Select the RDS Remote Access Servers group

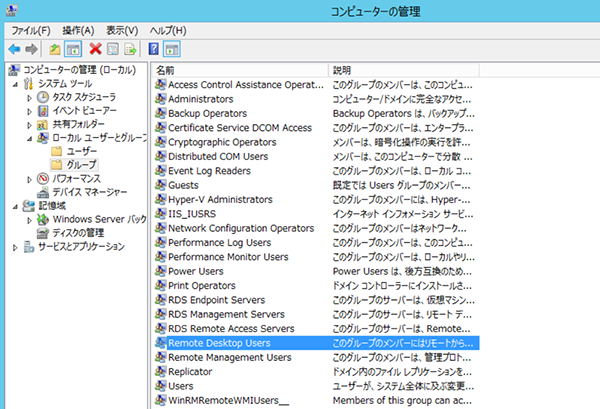(232, 328)
